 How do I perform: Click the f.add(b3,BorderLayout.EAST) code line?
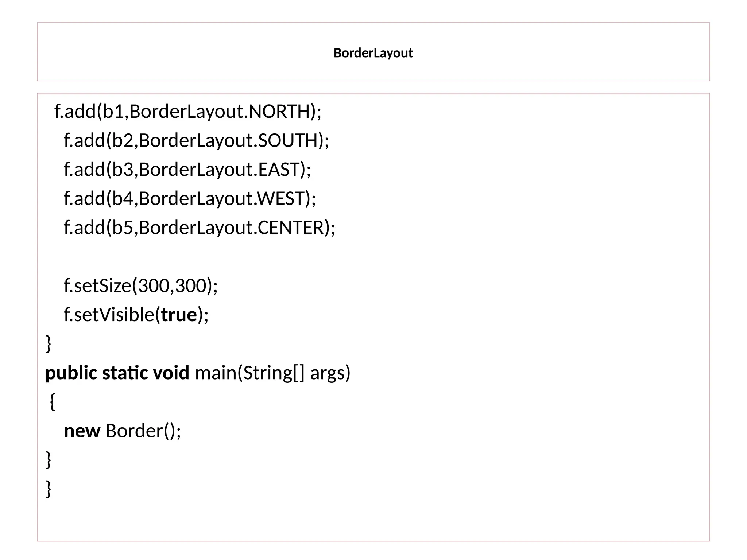pos(187,169)
